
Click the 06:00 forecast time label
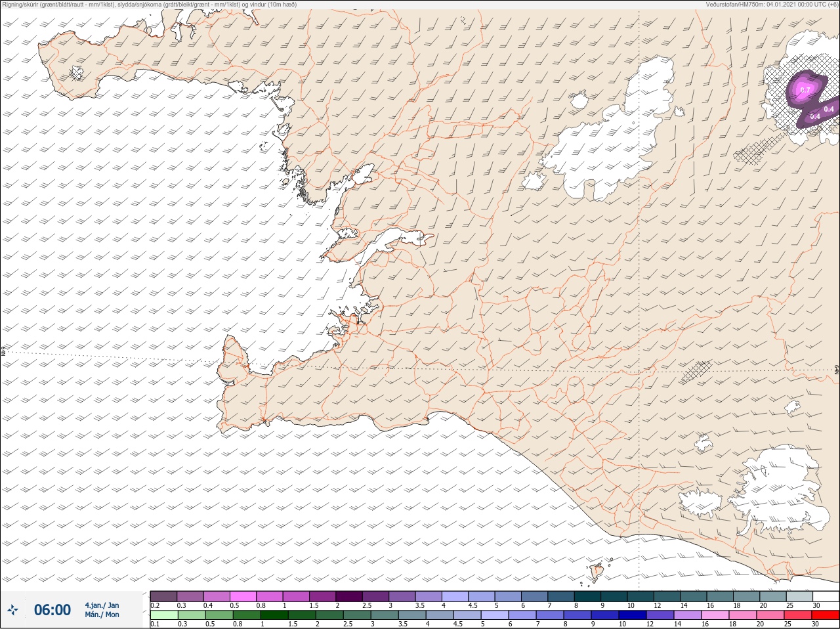tap(52, 610)
